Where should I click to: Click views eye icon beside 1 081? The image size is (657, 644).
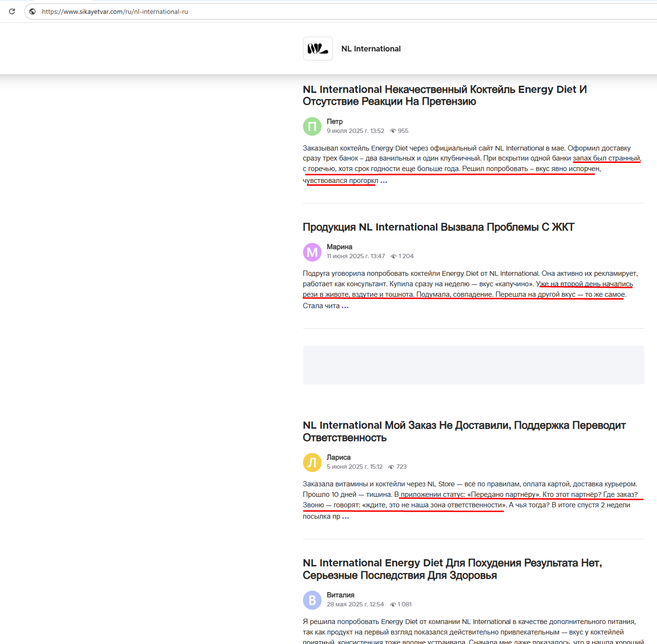pyautogui.click(x=393, y=604)
